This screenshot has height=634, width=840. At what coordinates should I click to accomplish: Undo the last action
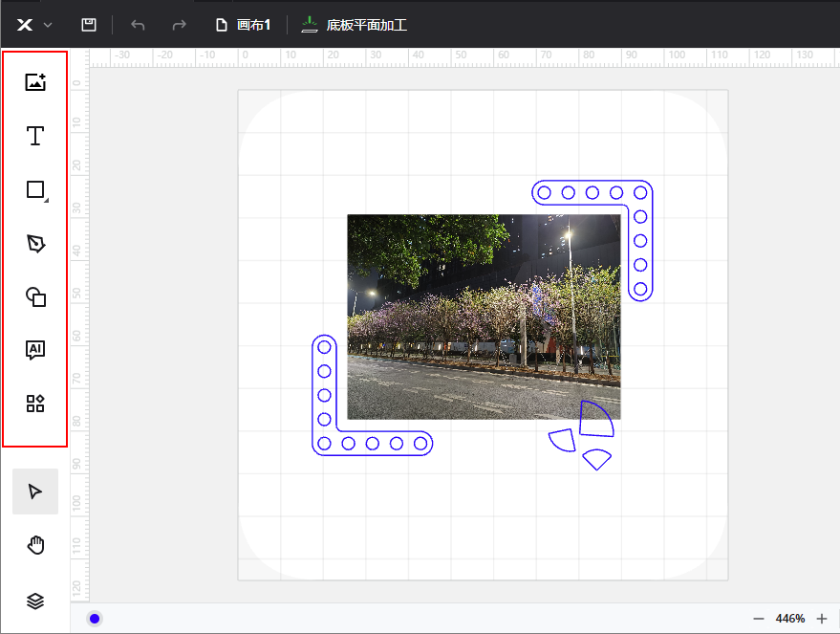pyautogui.click(x=138, y=25)
